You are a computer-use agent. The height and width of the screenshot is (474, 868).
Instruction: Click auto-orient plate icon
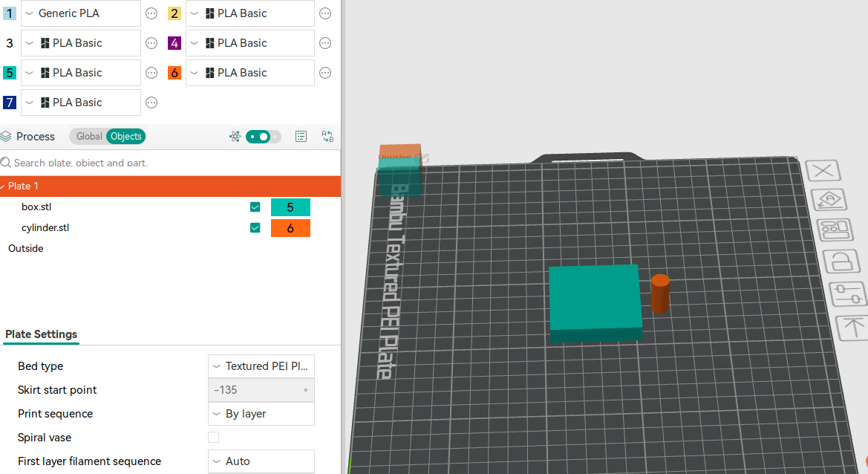pos(829,199)
